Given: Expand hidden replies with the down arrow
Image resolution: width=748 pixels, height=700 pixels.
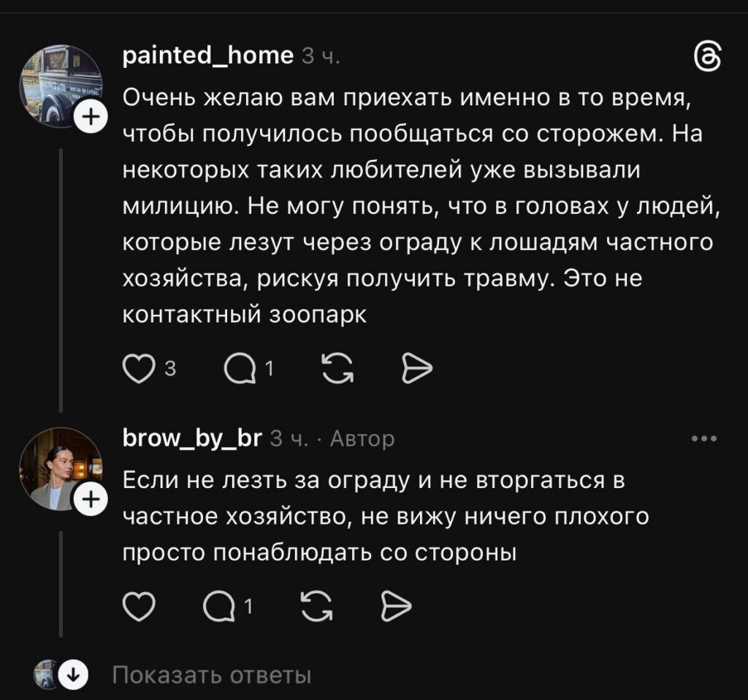Looking at the screenshot, I should click(73, 675).
